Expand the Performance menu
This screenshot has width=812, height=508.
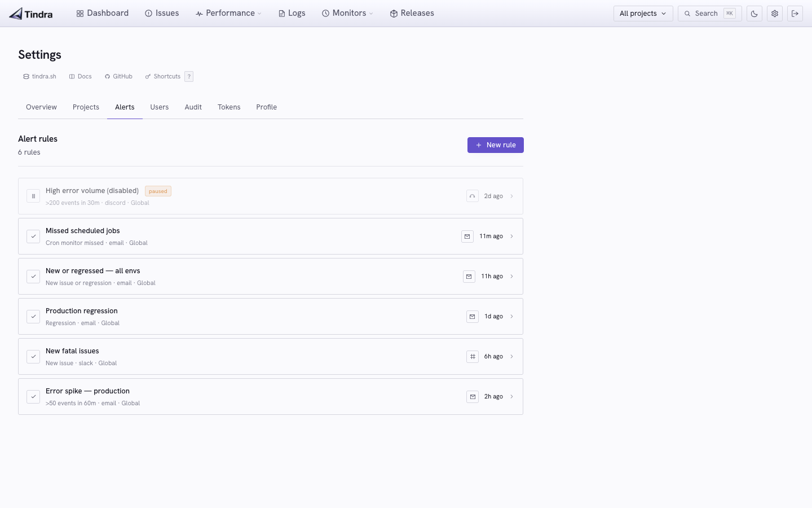point(228,13)
